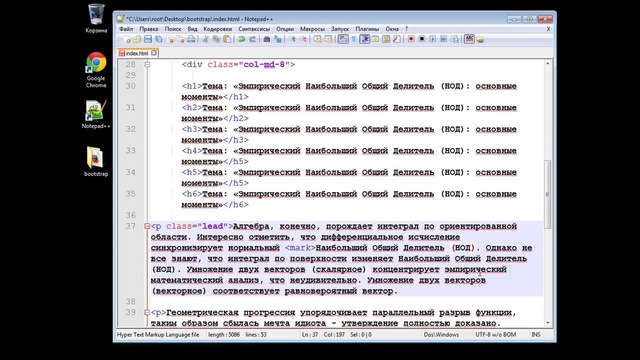Undo the last edit with green arrow
640x360 pixels.
click(242, 39)
